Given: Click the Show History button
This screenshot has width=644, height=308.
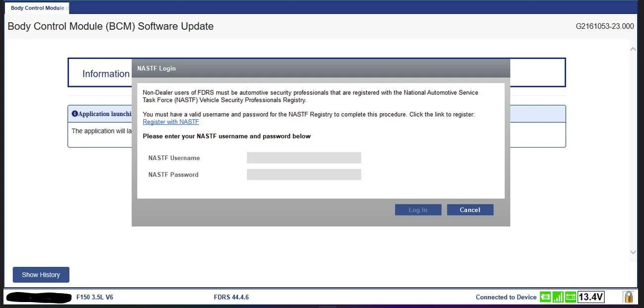Looking at the screenshot, I should [x=41, y=275].
